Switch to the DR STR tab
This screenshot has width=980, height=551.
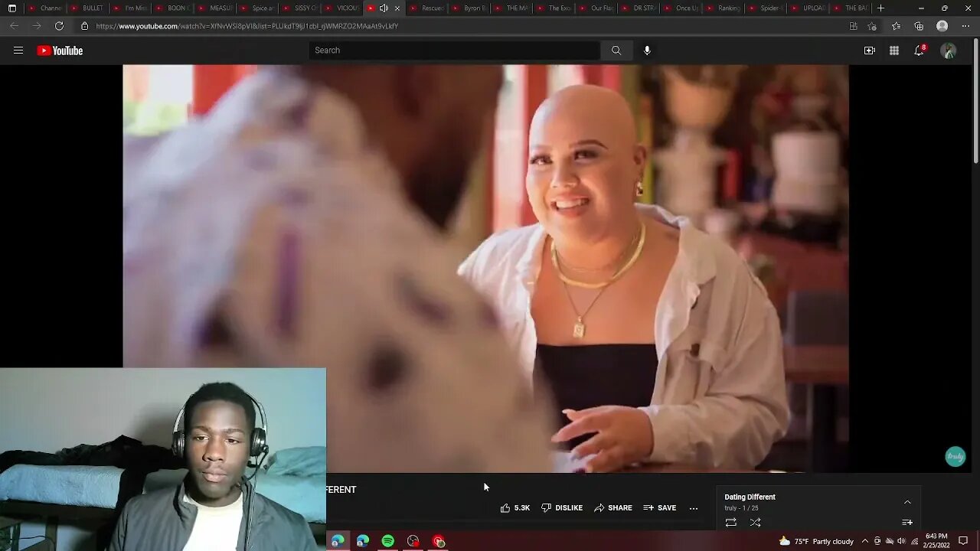tap(639, 8)
